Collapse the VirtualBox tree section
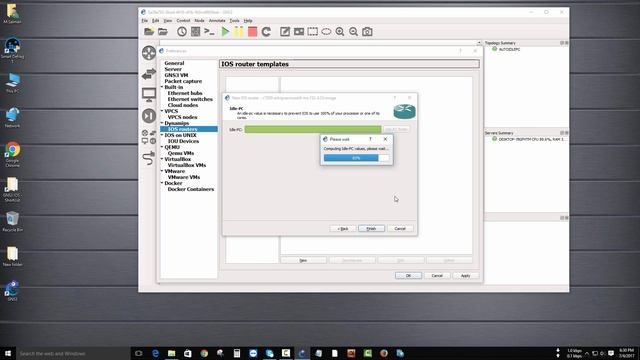The width and height of the screenshot is (640, 360). click(x=162, y=159)
